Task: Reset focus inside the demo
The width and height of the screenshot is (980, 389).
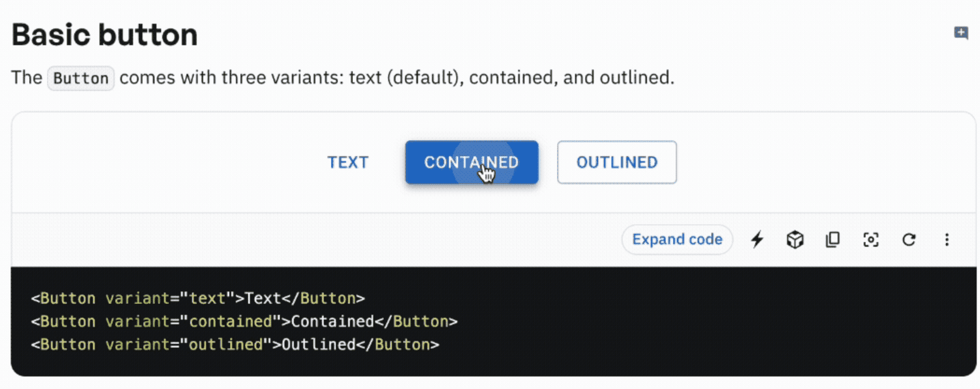Action: (871, 239)
